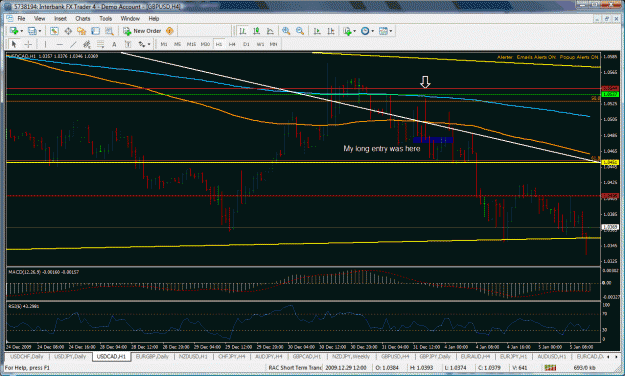Expand the New Chart dropdown arrow

(x=22, y=31)
